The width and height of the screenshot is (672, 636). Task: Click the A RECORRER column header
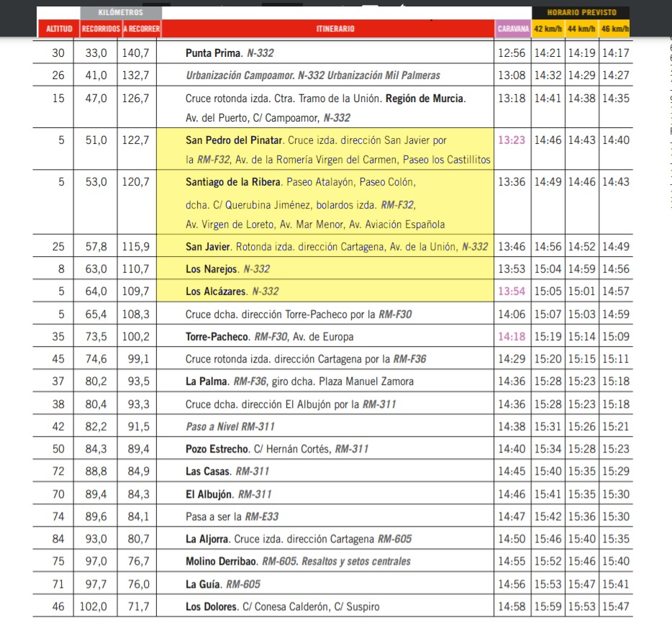click(x=142, y=29)
